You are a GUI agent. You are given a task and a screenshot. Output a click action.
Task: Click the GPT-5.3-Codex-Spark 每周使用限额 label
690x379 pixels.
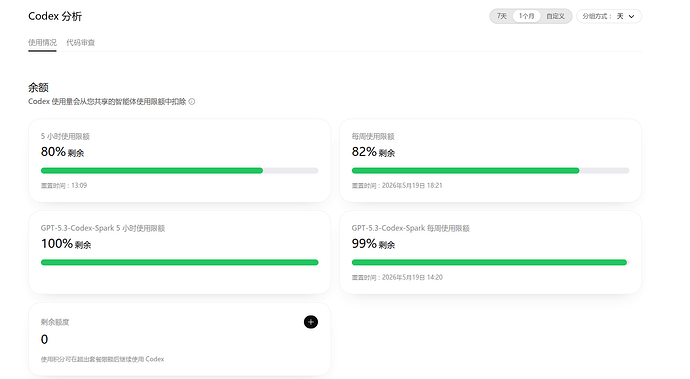point(411,228)
